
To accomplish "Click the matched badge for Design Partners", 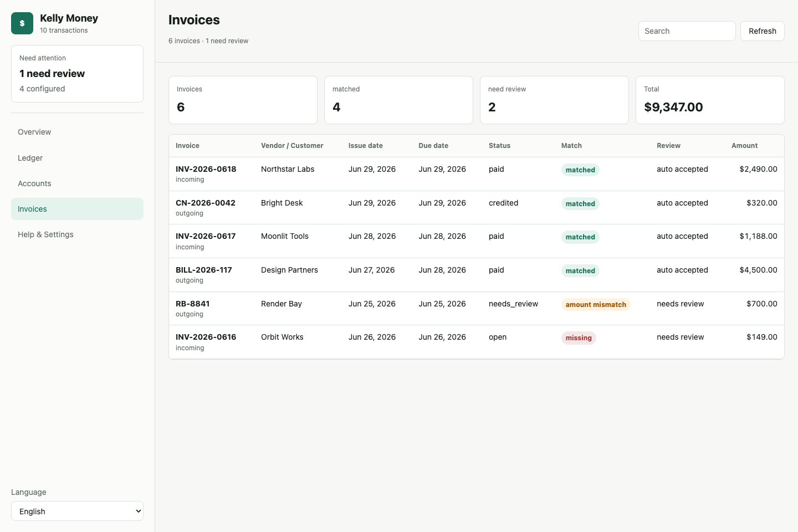I will tap(580, 271).
